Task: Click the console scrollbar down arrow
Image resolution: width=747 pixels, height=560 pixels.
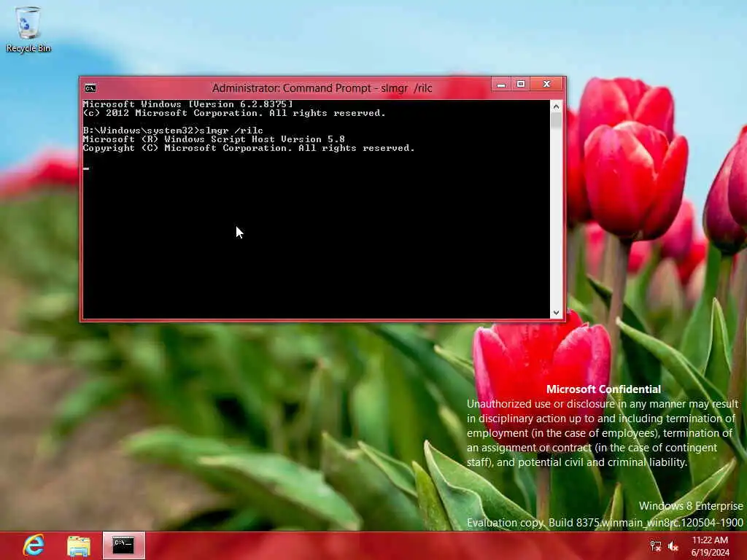Action: 556,312
